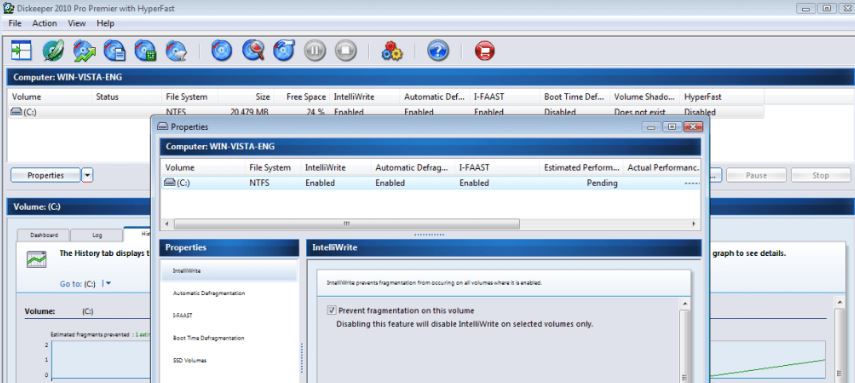Open the File menu
This screenshot has height=383, width=855.
pos(15,23)
